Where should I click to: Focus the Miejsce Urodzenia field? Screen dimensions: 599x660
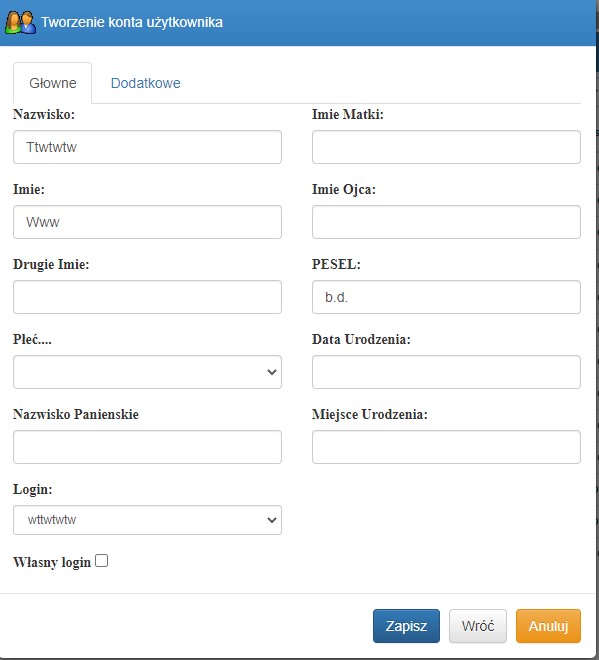[446, 447]
